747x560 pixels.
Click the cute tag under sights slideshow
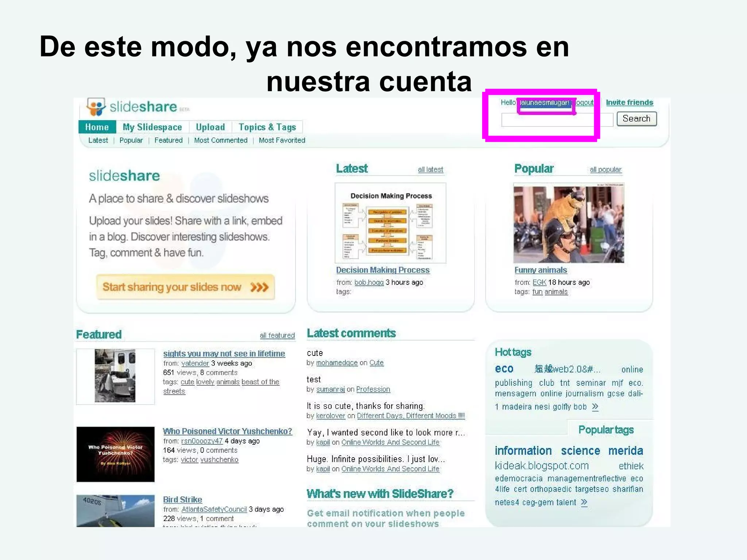(187, 382)
